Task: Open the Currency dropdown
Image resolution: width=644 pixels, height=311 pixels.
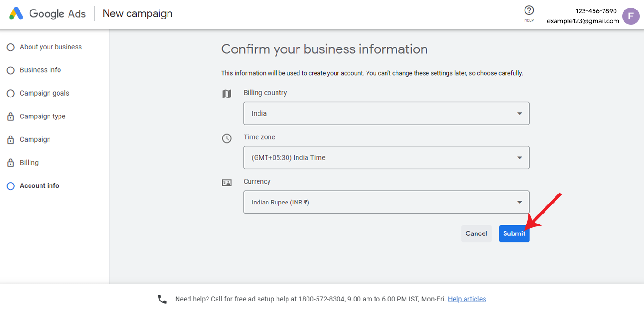Action: pyautogui.click(x=386, y=202)
